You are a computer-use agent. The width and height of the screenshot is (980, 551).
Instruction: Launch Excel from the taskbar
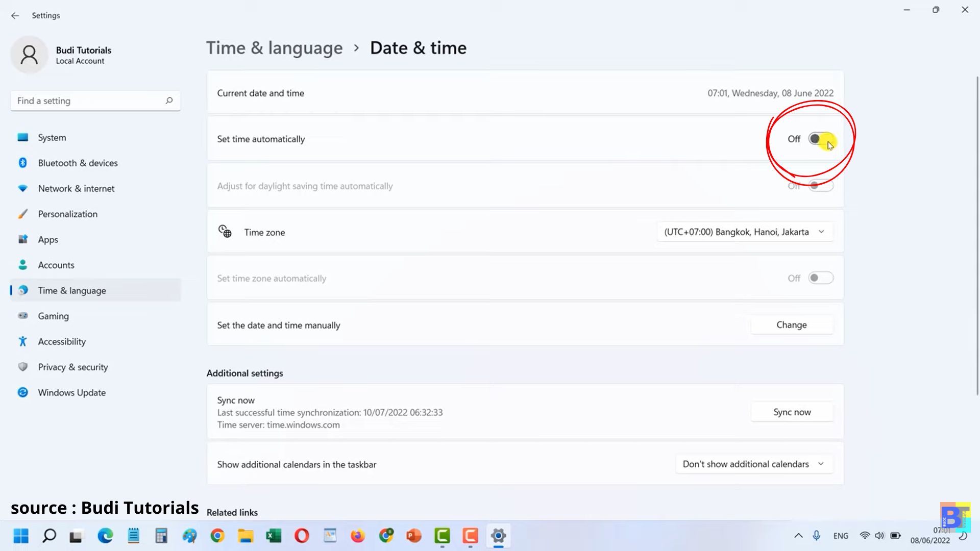pyautogui.click(x=274, y=536)
